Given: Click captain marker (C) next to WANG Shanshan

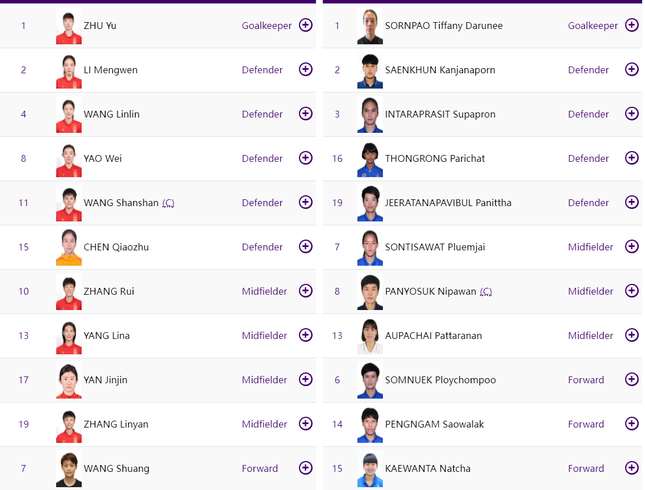Looking at the screenshot, I should [168, 203].
